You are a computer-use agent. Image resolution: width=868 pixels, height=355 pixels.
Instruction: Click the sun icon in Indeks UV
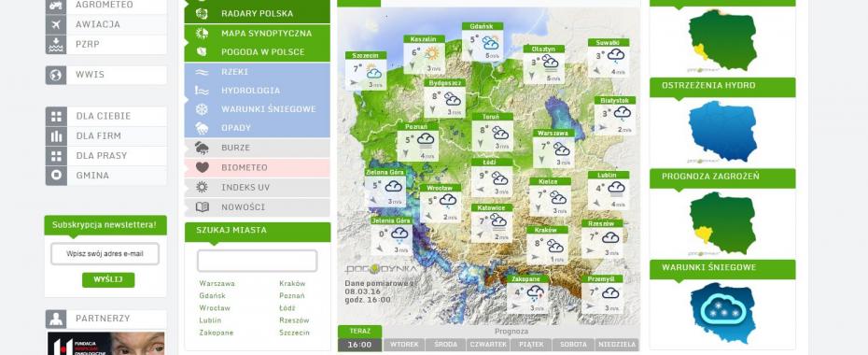[202, 187]
